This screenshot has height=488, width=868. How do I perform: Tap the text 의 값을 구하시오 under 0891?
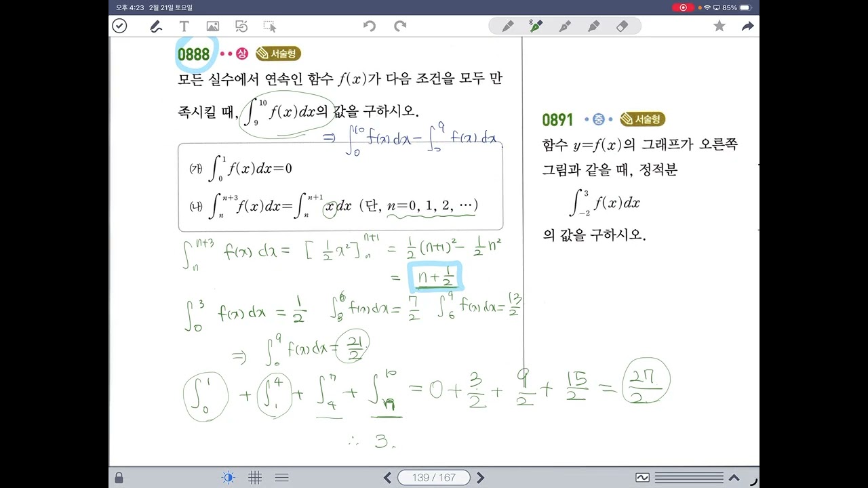pyautogui.click(x=594, y=236)
